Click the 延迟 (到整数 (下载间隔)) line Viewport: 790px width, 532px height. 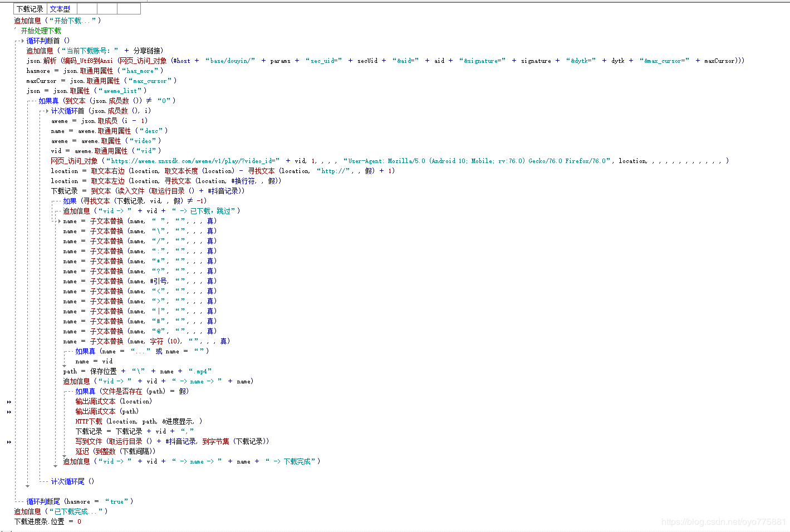[115, 451]
